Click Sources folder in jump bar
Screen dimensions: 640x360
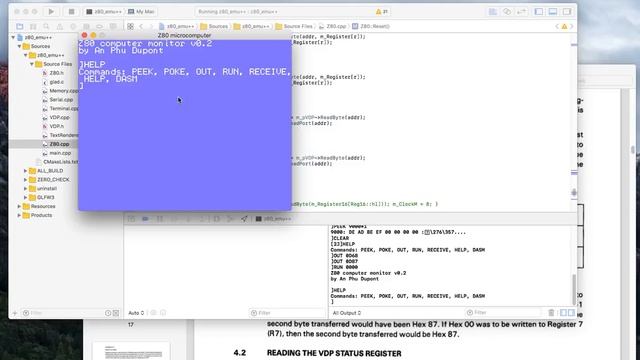tap(214, 26)
